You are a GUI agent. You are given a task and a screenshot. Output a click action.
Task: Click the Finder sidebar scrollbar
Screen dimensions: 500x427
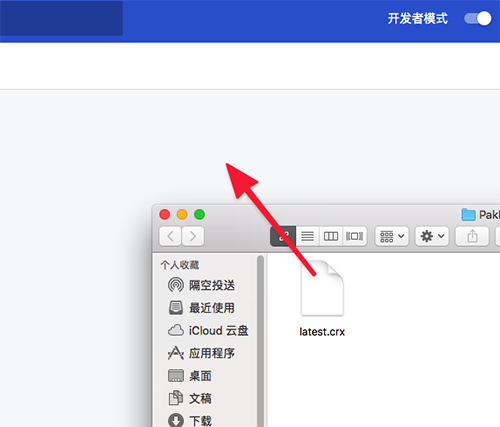tap(260, 340)
